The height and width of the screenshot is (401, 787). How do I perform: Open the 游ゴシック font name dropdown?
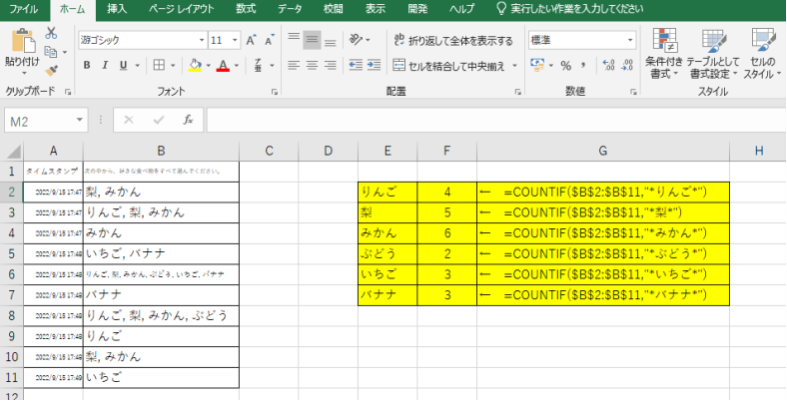point(202,41)
